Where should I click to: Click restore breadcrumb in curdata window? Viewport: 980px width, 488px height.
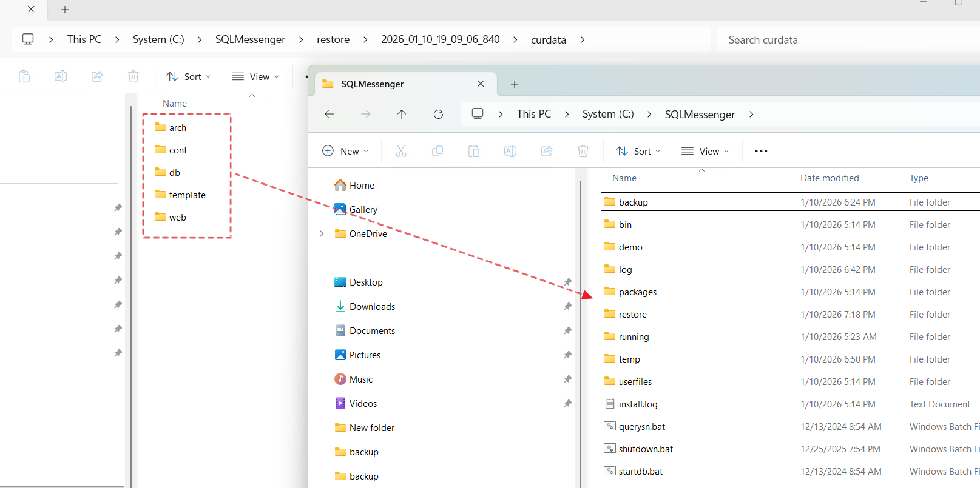pos(333,39)
